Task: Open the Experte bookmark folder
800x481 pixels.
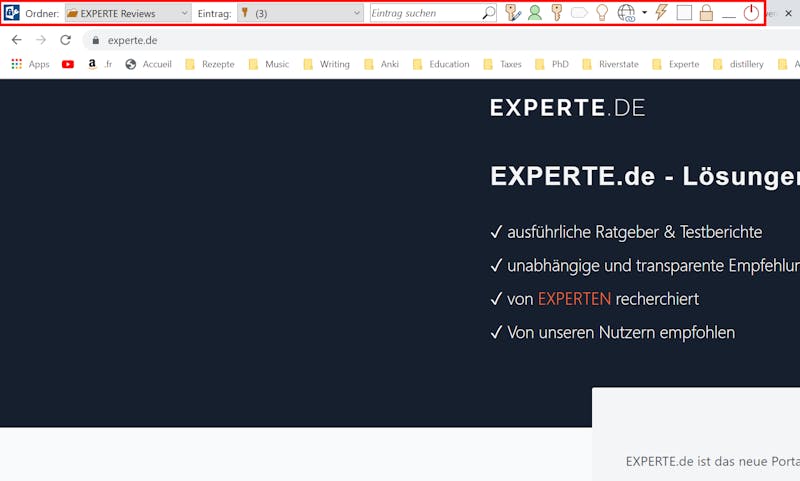Action: (x=676, y=64)
